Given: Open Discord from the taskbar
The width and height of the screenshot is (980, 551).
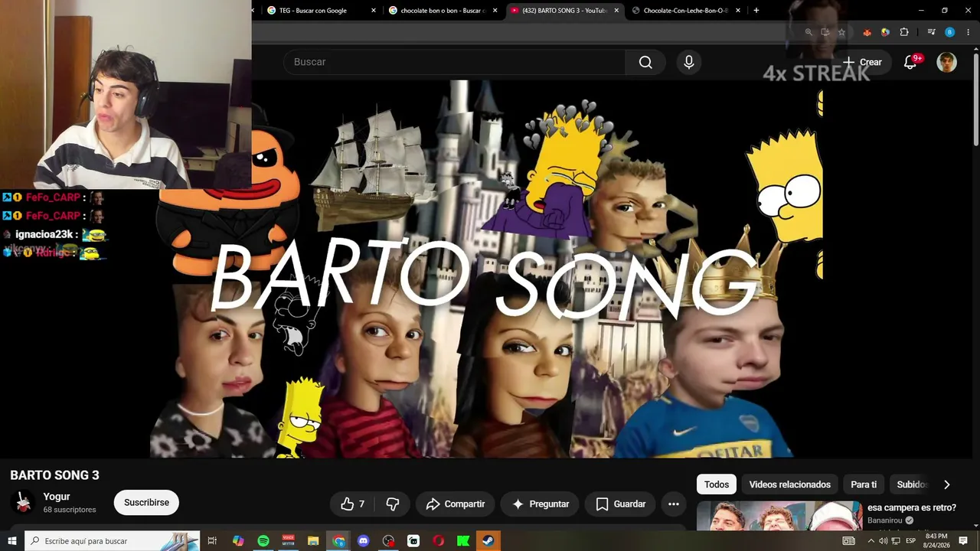Looking at the screenshot, I should pos(364,541).
